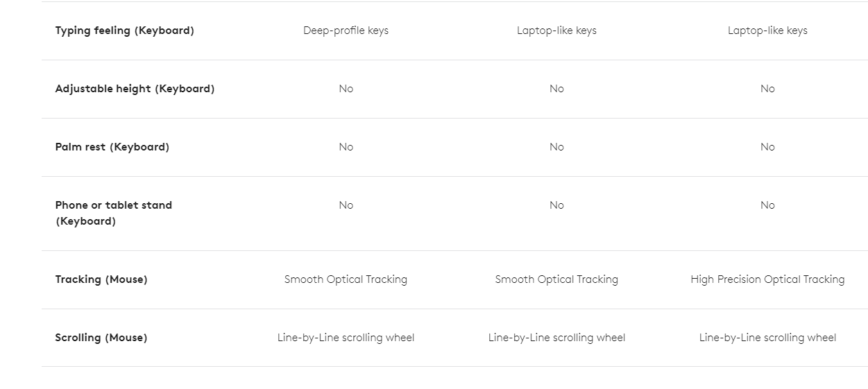Click the middle column Laptop-like keys text
This screenshot has width=868, height=389.
click(x=556, y=31)
